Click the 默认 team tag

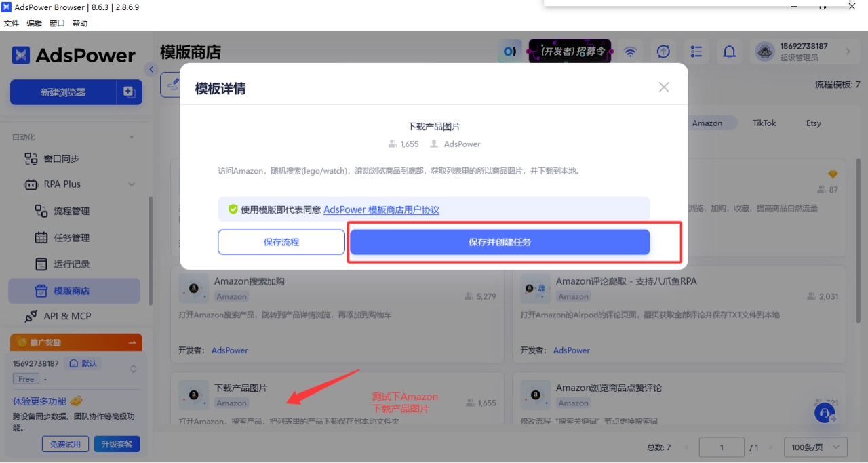pos(83,363)
